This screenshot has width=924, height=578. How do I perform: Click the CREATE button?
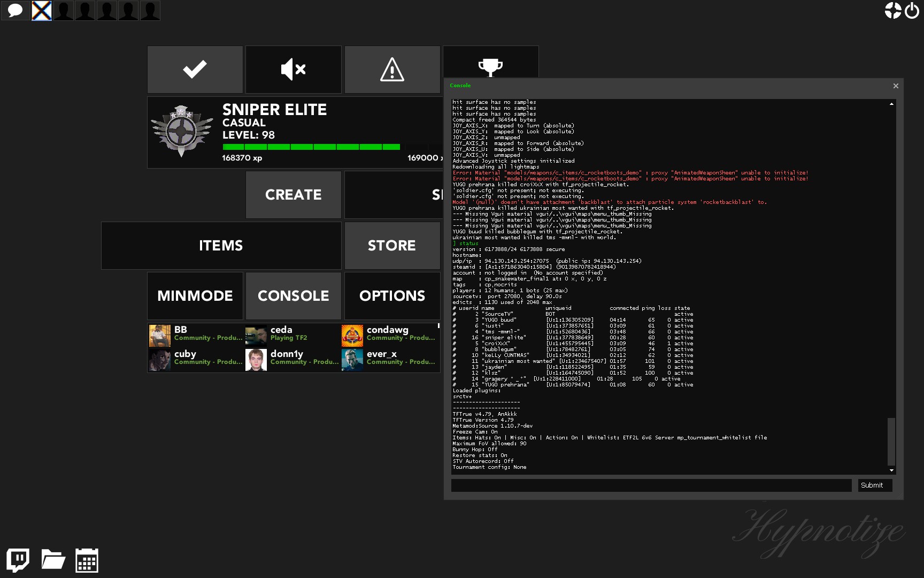coord(294,195)
